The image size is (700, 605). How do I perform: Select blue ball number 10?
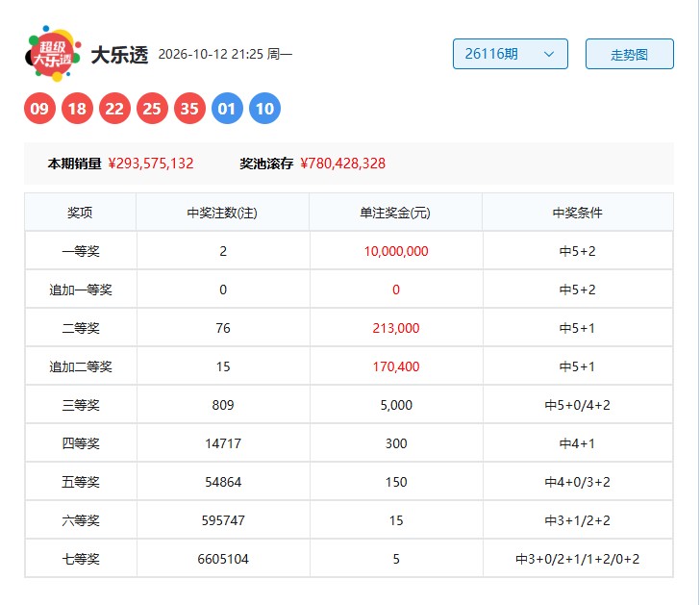click(264, 109)
